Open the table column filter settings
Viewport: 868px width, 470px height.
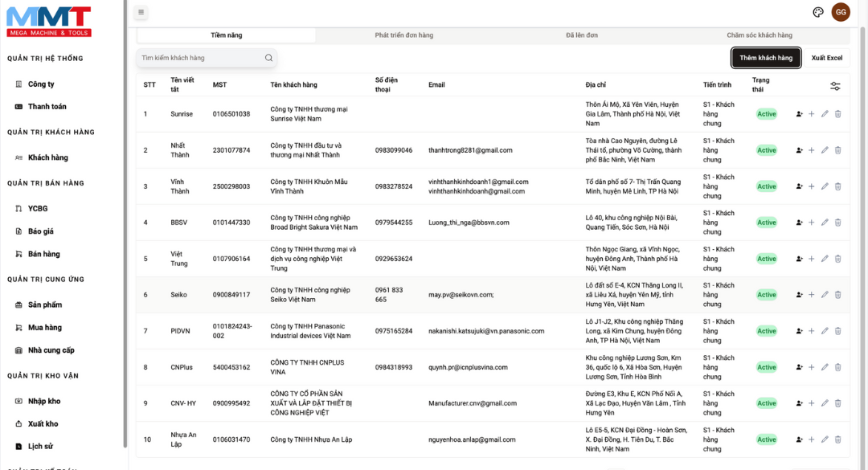pyautogui.click(x=835, y=86)
